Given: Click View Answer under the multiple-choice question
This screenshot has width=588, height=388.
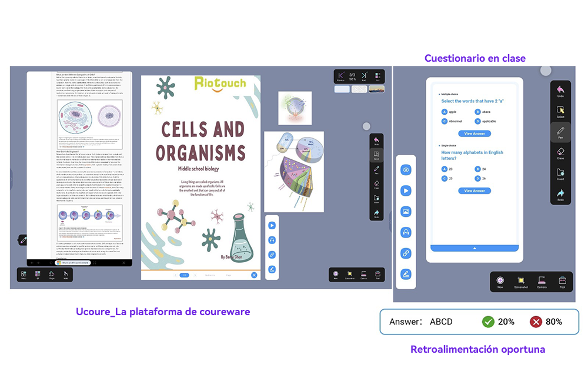Looking at the screenshot, I should [475, 133].
